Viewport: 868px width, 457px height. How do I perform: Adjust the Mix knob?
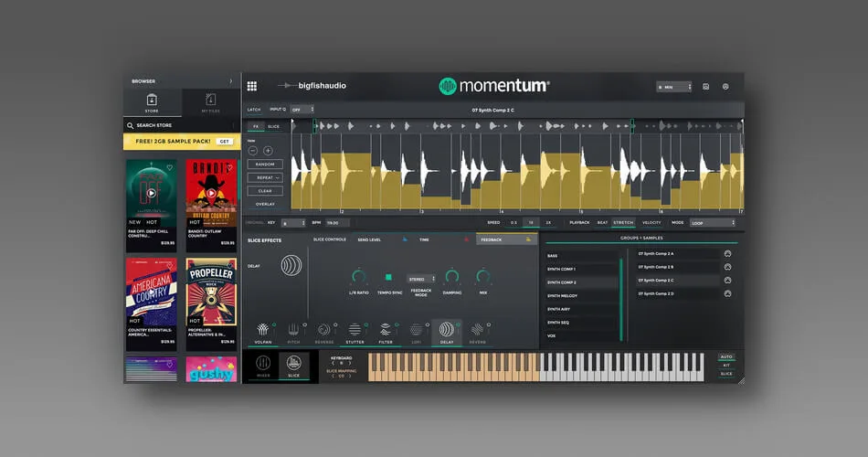click(x=482, y=276)
